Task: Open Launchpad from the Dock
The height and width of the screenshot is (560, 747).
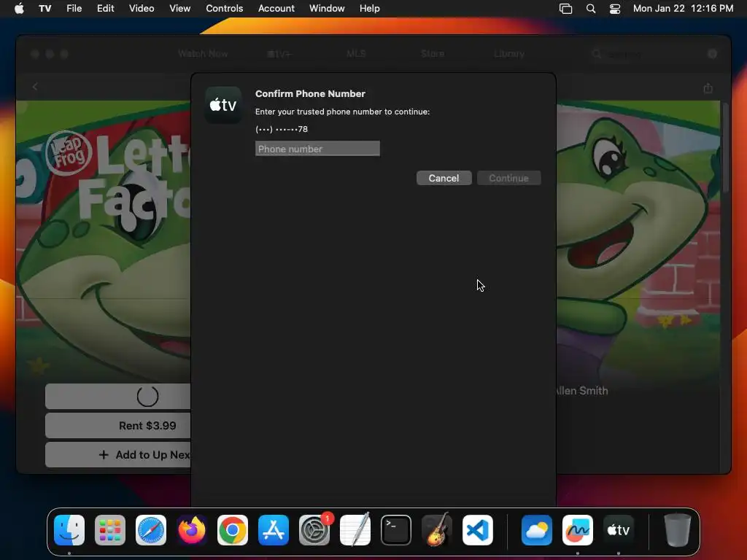Action: (110, 530)
